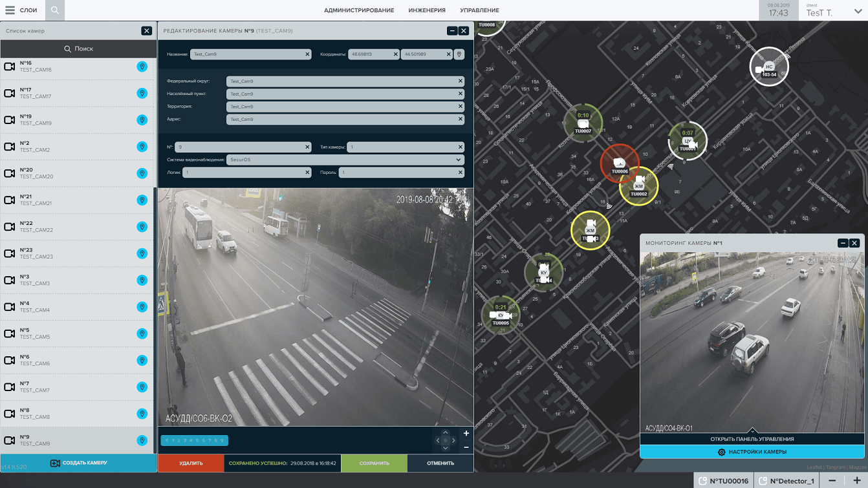Select the TU0007 marker on the map
Image resolution: width=868 pixels, height=488 pixels.
click(x=583, y=123)
